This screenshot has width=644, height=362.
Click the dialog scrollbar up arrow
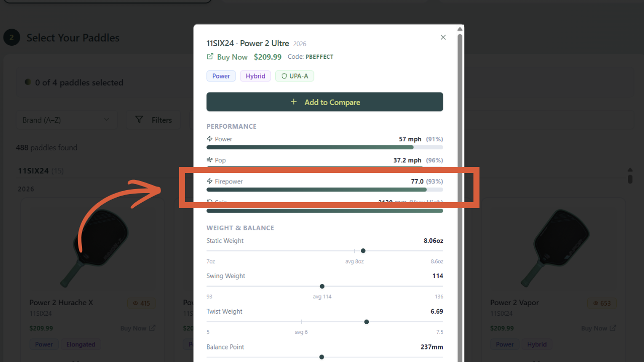coord(460,29)
